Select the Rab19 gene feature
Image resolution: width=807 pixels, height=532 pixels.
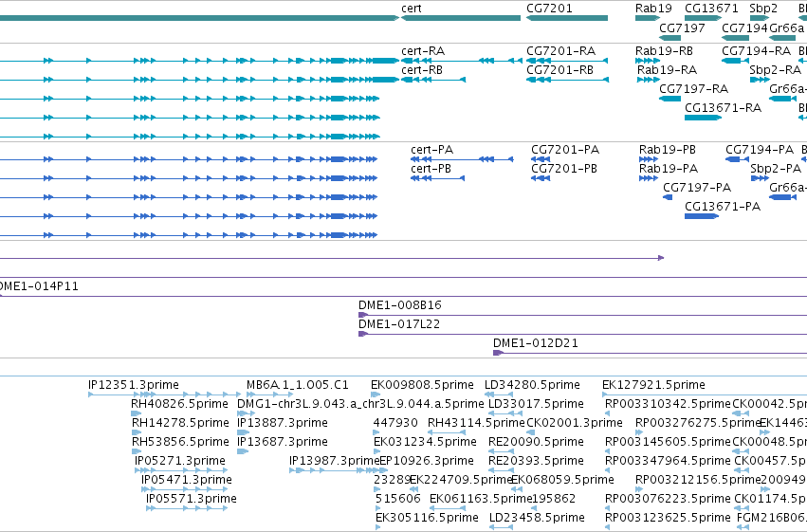point(648,18)
